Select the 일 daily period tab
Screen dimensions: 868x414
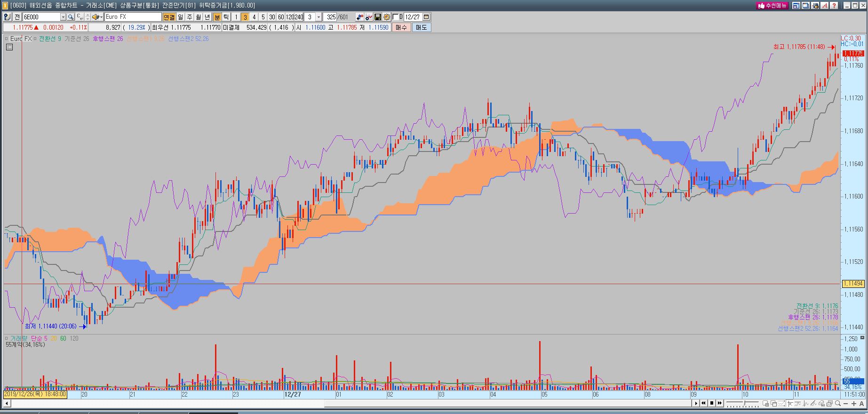point(181,17)
